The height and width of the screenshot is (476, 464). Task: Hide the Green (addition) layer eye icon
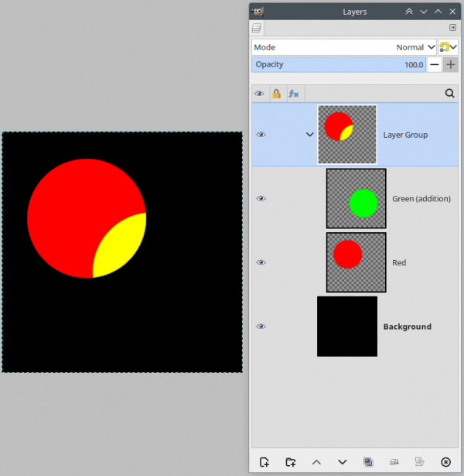pyautogui.click(x=261, y=199)
